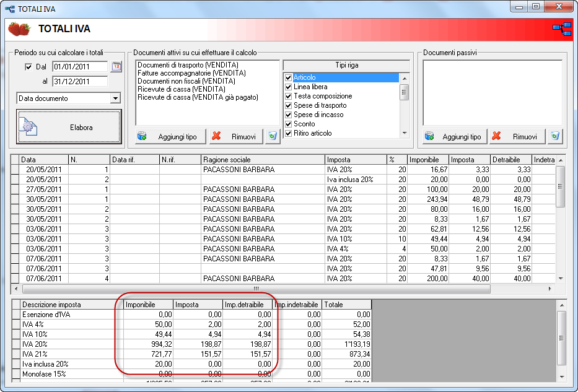Screen dimensions: 578x392
Task: Click the 27/05/2011 date cell
Action: tap(43, 189)
